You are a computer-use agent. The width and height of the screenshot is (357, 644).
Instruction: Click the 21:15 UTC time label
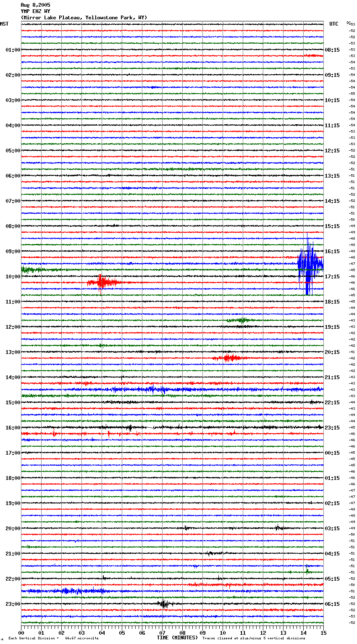click(332, 377)
